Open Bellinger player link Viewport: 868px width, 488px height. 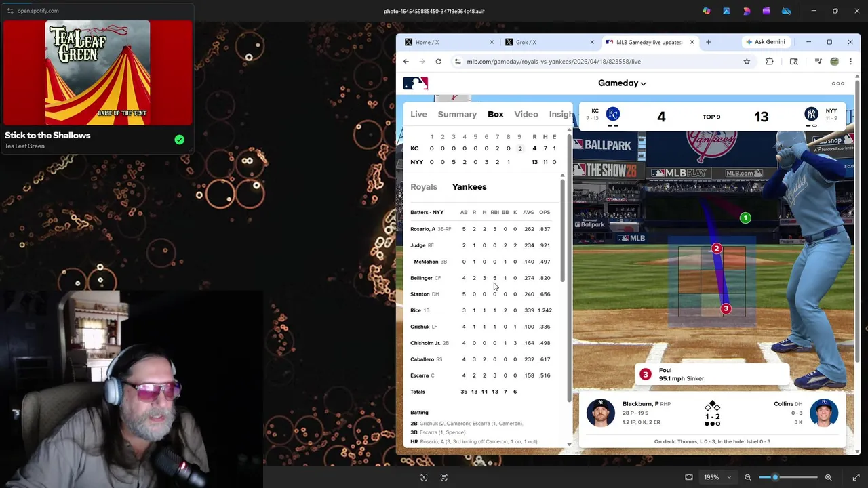[421, 278]
